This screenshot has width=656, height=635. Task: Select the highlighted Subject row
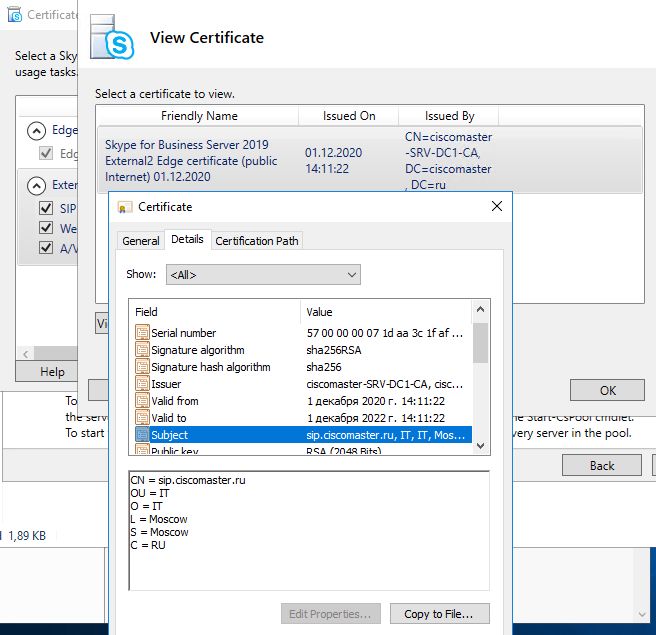click(303, 435)
